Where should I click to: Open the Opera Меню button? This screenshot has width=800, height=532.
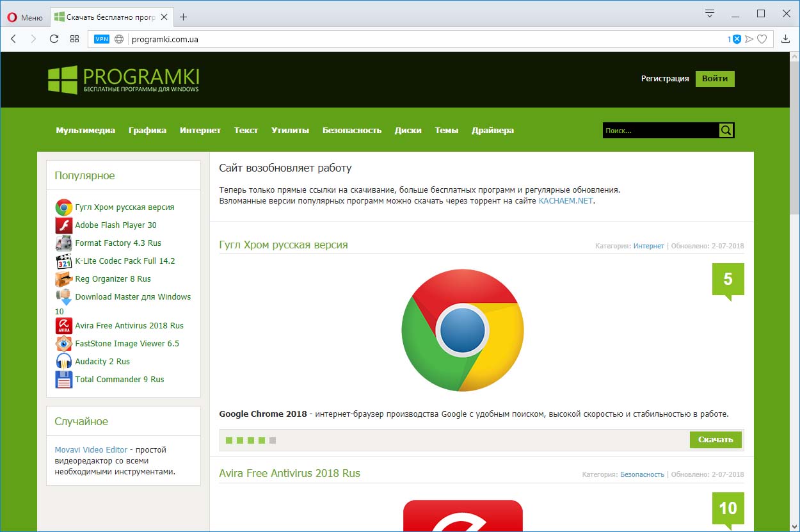[25, 17]
